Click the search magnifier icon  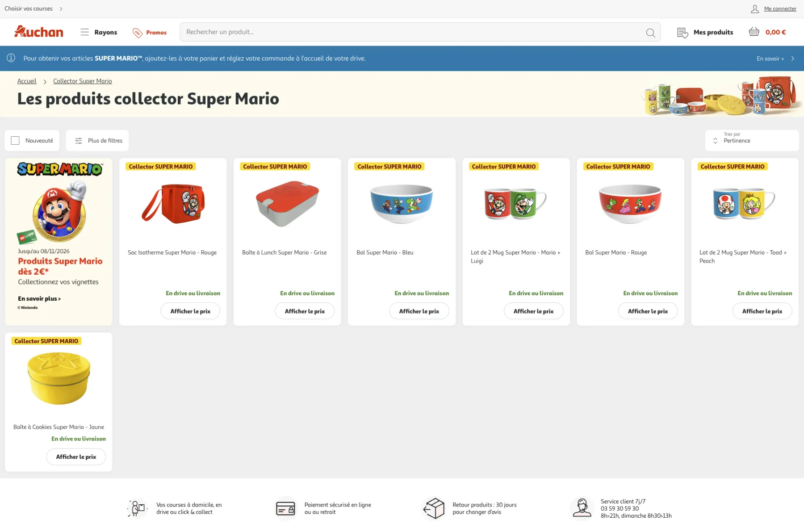(x=650, y=33)
